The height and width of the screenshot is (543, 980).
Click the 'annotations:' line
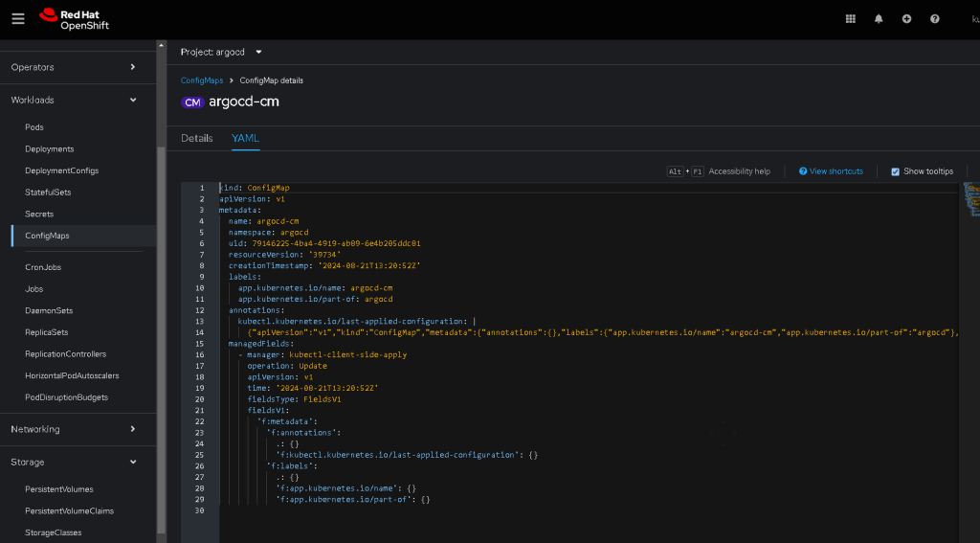[x=256, y=310]
